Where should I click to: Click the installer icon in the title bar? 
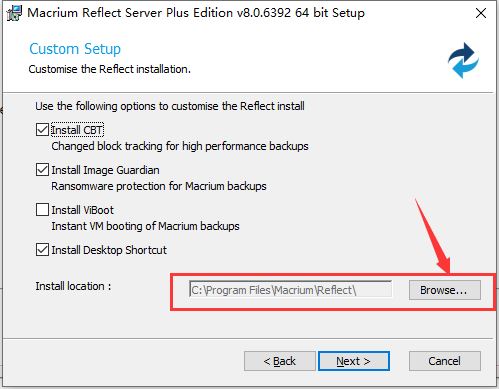(14, 13)
